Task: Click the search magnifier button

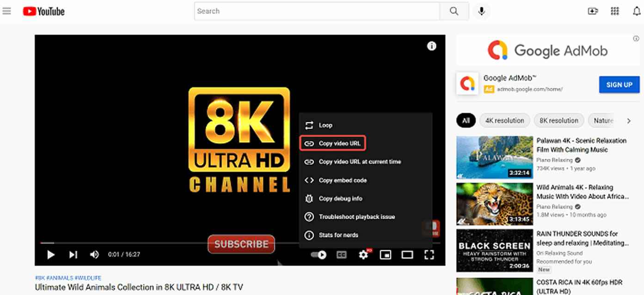Action: click(454, 11)
